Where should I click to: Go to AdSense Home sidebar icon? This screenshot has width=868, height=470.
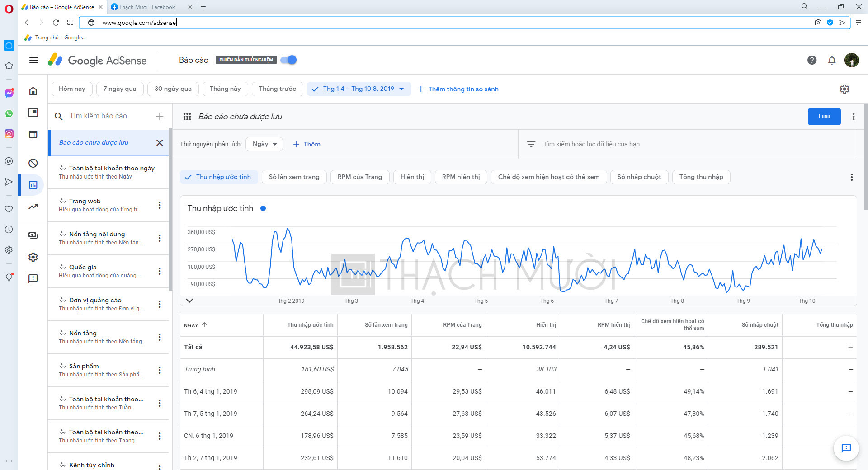click(33, 91)
